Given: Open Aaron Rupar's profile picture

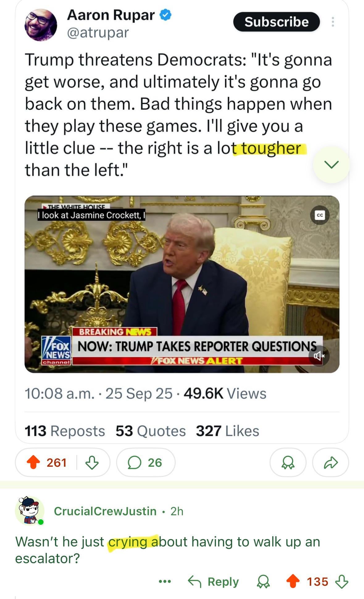Looking at the screenshot, I should pos(41,25).
